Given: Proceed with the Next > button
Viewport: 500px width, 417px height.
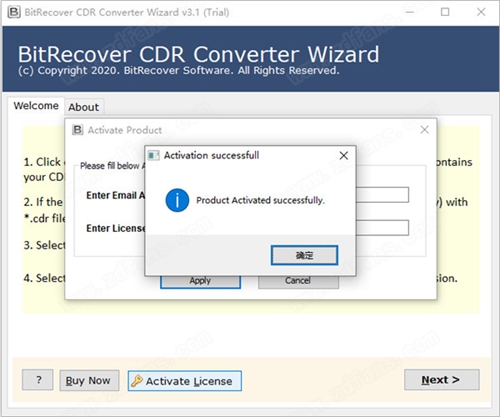Looking at the screenshot, I should coord(442,380).
